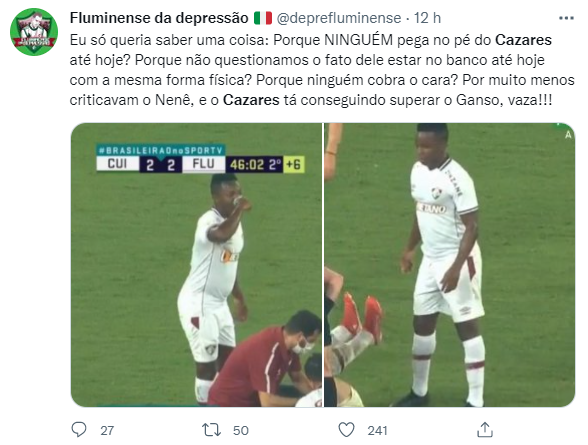Click the 27 replies count
Image resolution: width=588 pixels, height=445 pixels.
click(107, 430)
